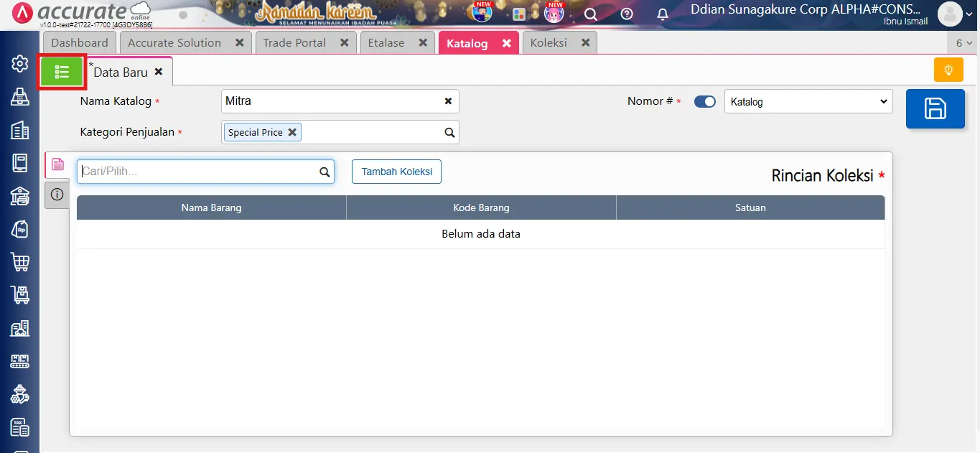Image resolution: width=980 pixels, height=453 pixels.
Task: Go to the Dashboard tab
Action: click(79, 42)
